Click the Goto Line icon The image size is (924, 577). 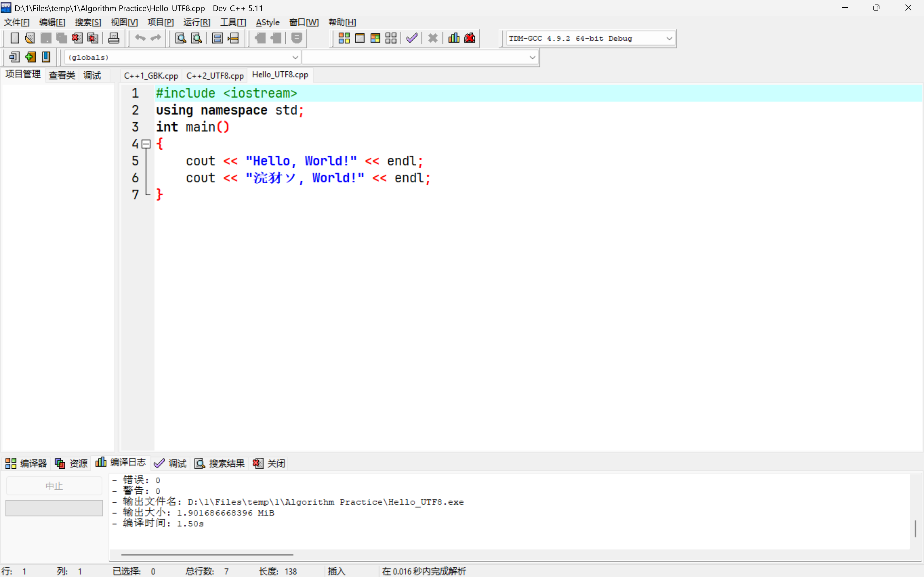(x=233, y=38)
